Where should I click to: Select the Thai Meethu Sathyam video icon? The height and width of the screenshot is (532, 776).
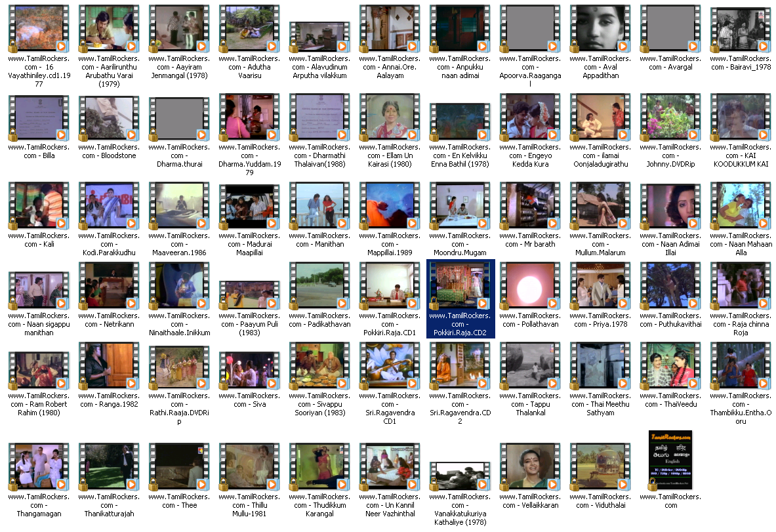click(x=600, y=366)
